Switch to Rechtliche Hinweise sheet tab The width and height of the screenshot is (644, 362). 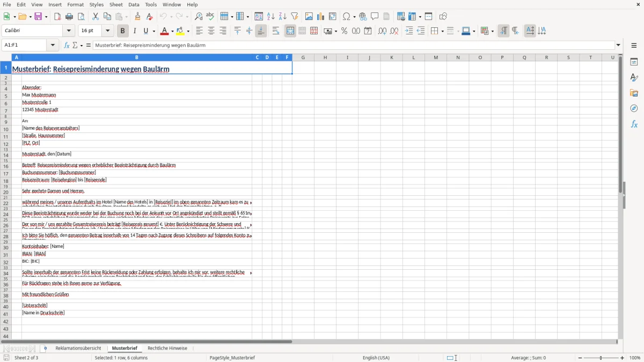[x=167, y=348]
